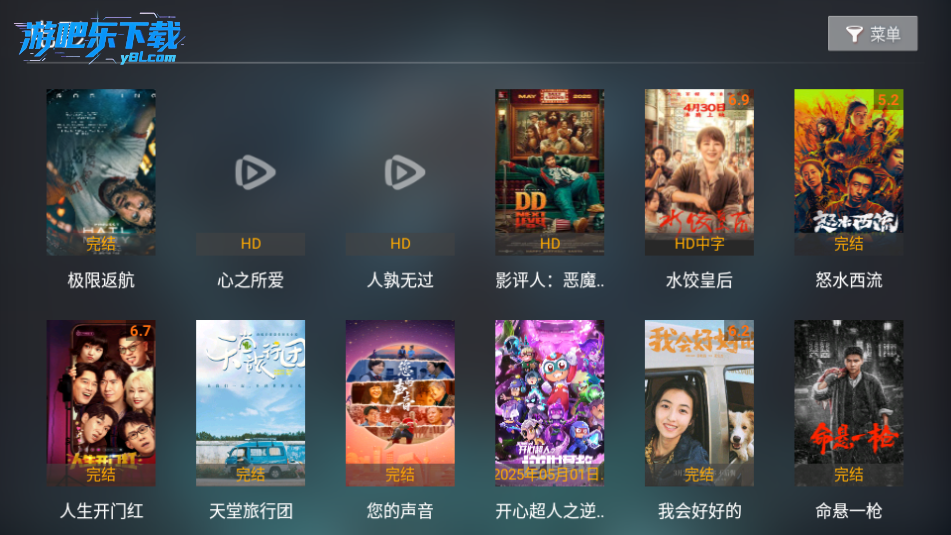951x535 pixels.
Task: Click the HD中字 badge on 水饺皇后
Action: point(699,244)
